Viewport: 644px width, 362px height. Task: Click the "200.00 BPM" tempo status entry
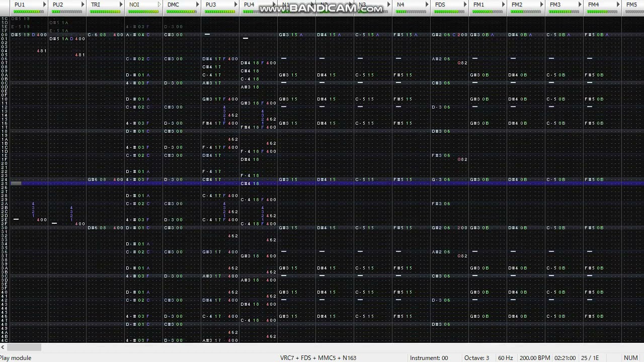point(534,358)
